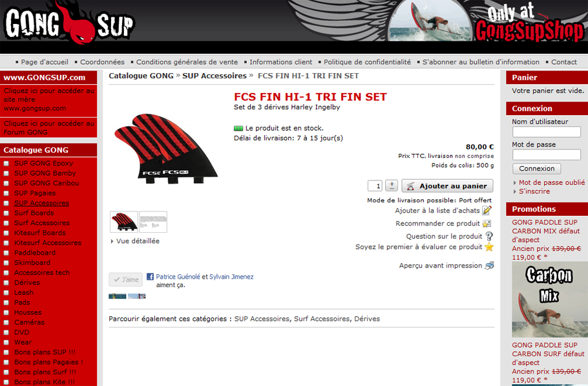The width and height of the screenshot is (588, 386).
Task: Click the print preview printer icon
Action: tap(489, 266)
